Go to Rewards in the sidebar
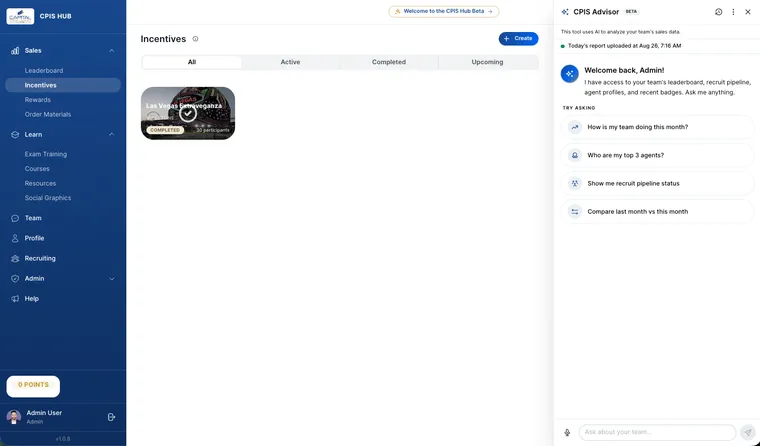This screenshot has height=446, width=760. click(38, 99)
